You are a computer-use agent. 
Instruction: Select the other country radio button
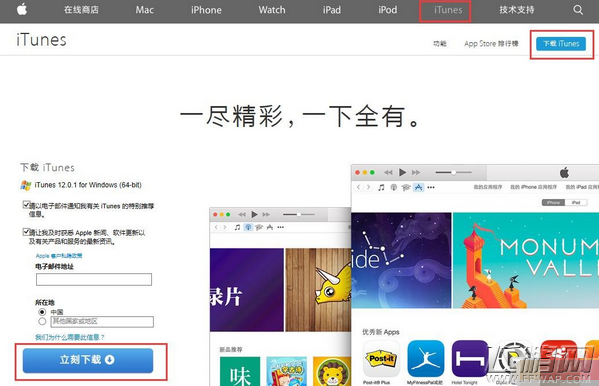point(42,321)
